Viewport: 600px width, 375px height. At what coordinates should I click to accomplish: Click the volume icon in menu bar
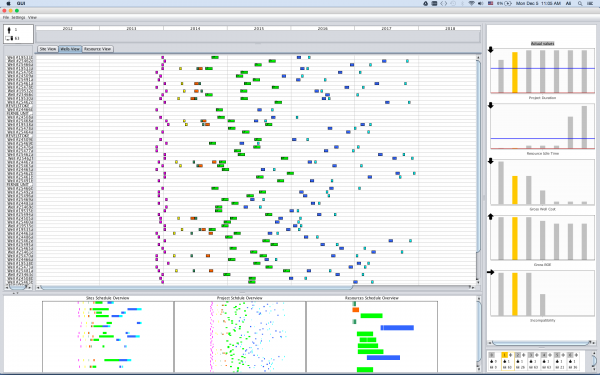(480, 3)
